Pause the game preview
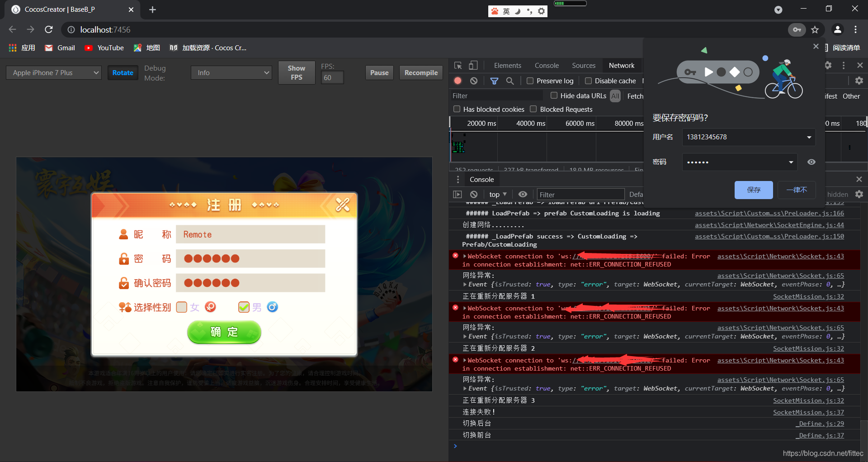 (379, 72)
